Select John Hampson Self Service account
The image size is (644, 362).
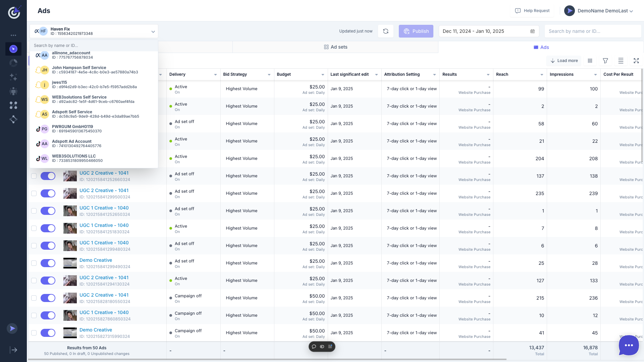94,70
